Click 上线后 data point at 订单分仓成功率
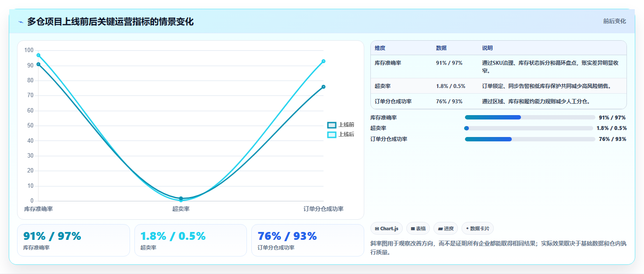644x274 pixels. pos(324,61)
